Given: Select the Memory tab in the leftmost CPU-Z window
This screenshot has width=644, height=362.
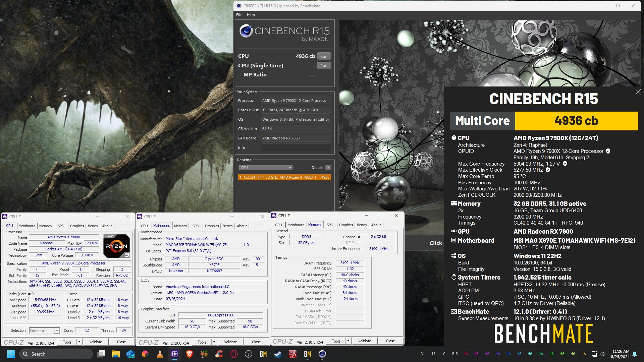Looking at the screenshot, I should pos(46,226).
